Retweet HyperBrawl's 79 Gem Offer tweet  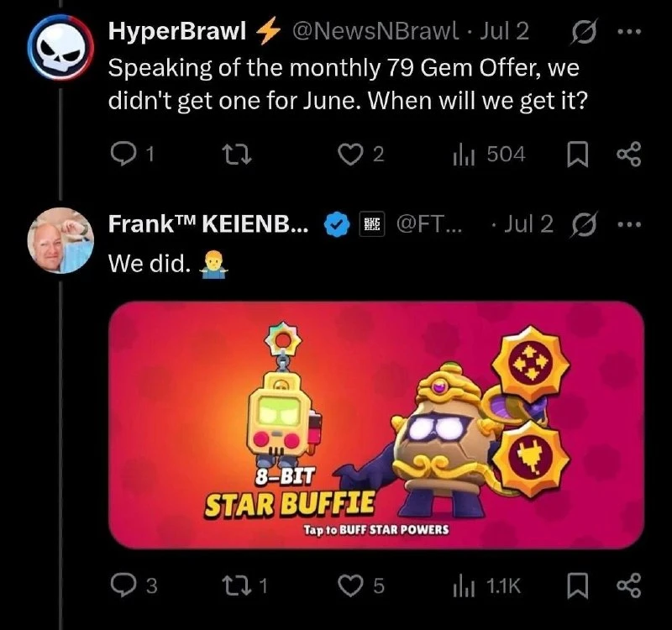click(x=236, y=155)
